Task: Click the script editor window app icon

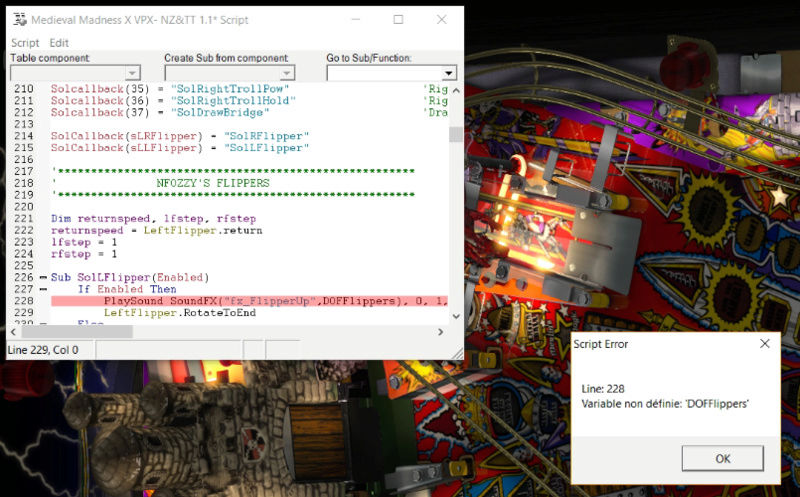Action: pyautogui.click(x=20, y=20)
